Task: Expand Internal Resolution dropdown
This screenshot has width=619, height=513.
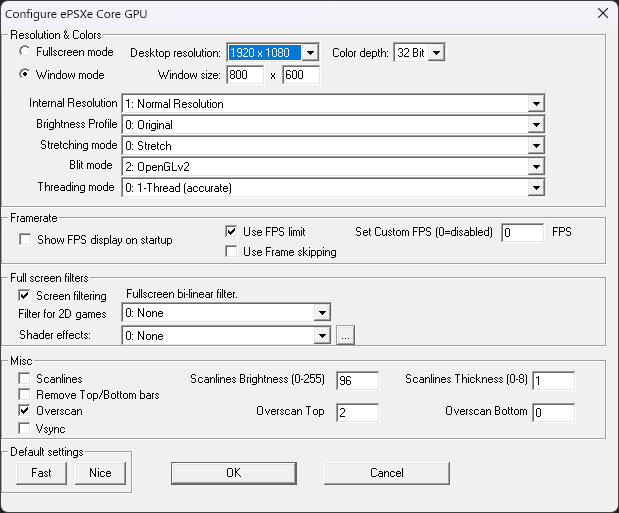Action: pos(536,104)
